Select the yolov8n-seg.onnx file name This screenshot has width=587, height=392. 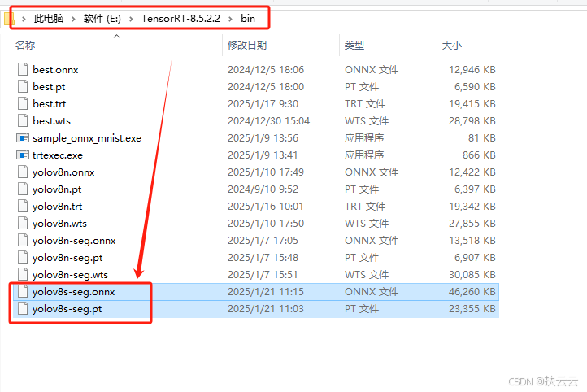[x=74, y=241]
